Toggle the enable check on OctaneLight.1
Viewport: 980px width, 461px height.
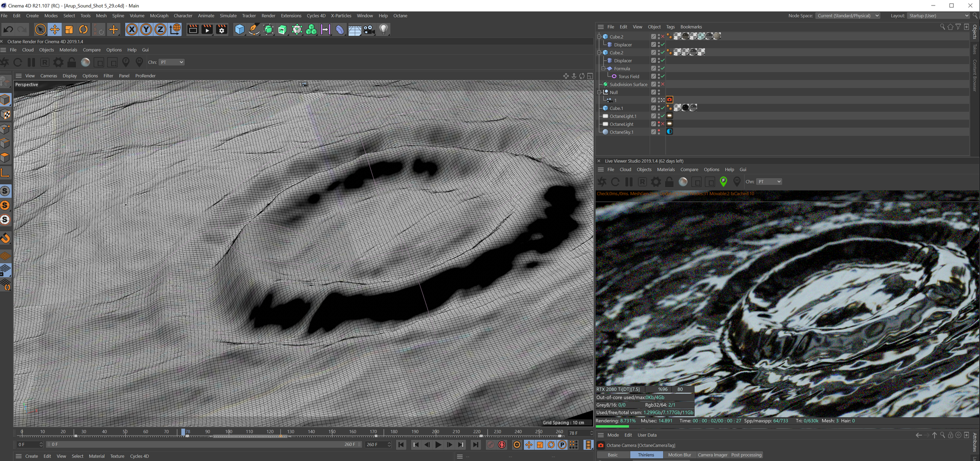click(662, 116)
